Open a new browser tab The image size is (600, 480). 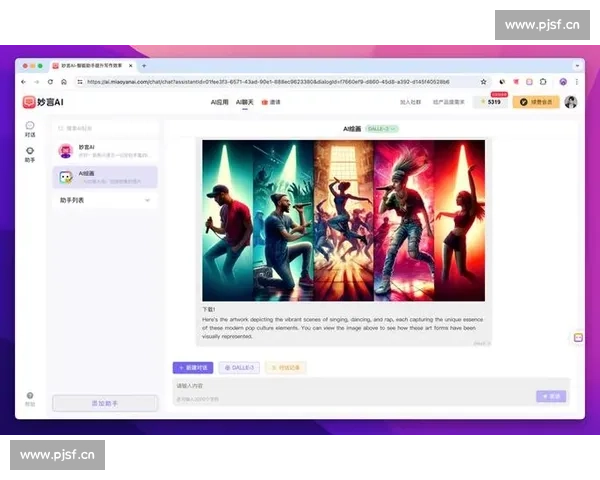[144, 66]
